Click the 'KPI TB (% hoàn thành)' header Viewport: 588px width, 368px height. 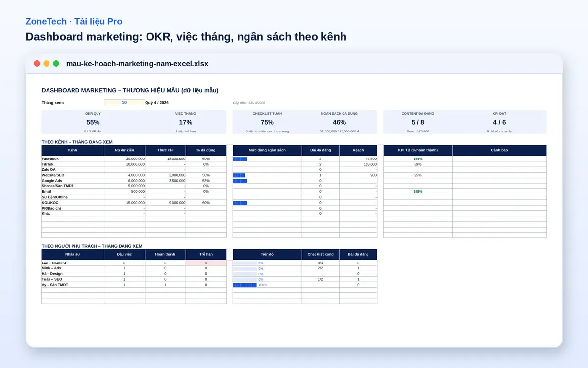(417, 150)
